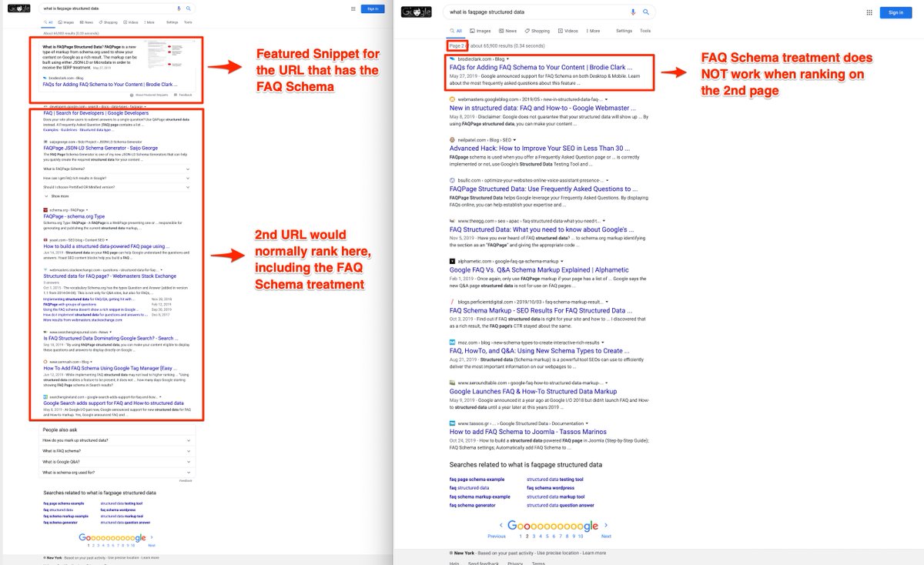Click www.tassos.gr favicon in right window
The image size is (924, 565).
tap(452, 423)
